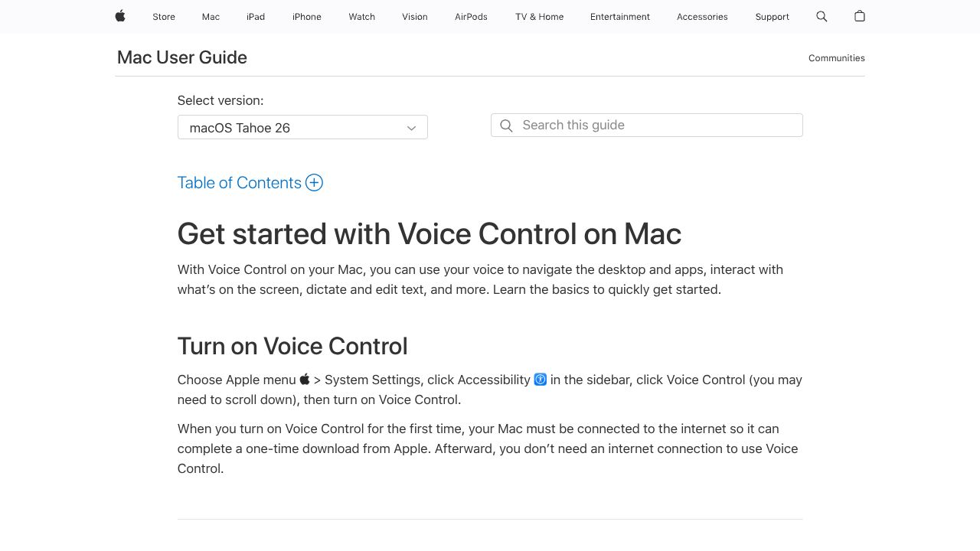
Task: Select Vision in the navigation bar
Action: click(414, 16)
